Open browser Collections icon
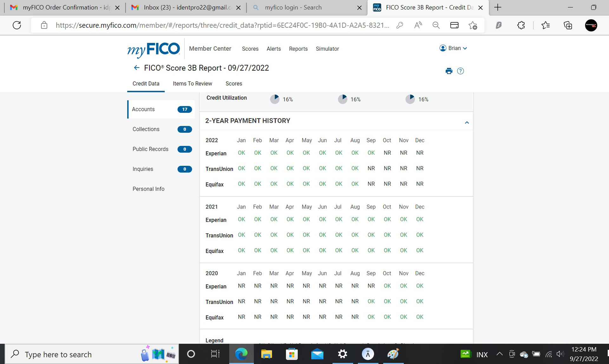The width and height of the screenshot is (609, 364). pyautogui.click(x=568, y=25)
